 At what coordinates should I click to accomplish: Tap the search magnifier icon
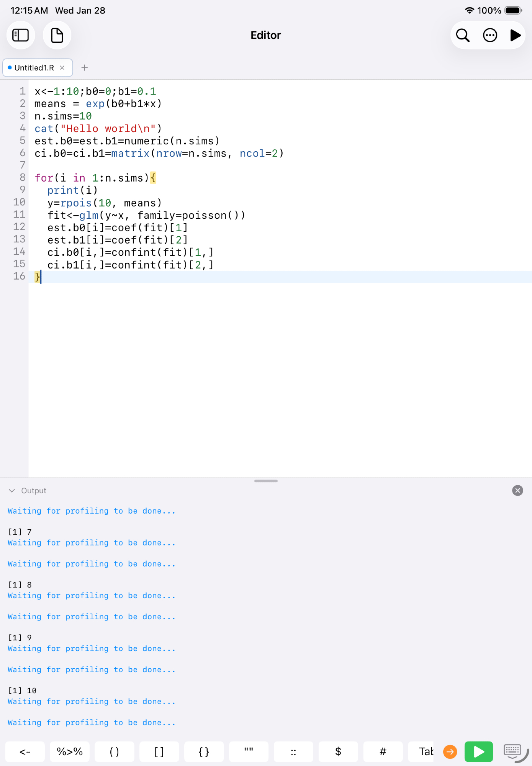coord(463,35)
